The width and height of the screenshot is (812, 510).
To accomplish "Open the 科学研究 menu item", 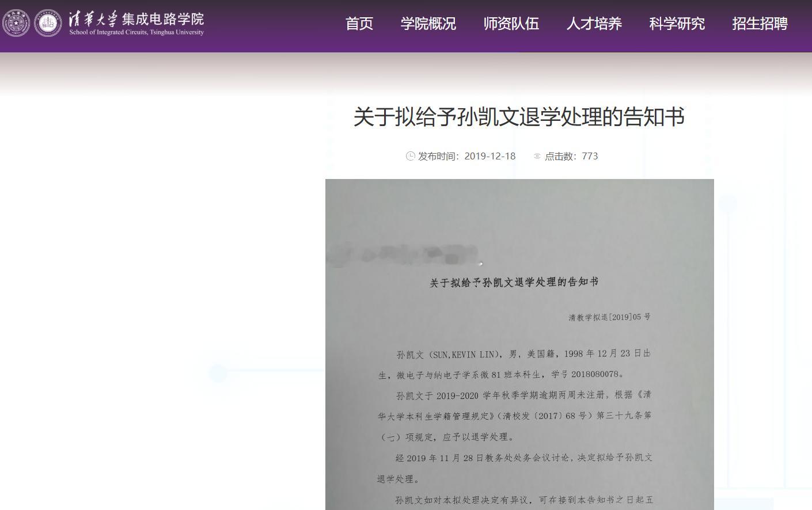I will coord(677,24).
